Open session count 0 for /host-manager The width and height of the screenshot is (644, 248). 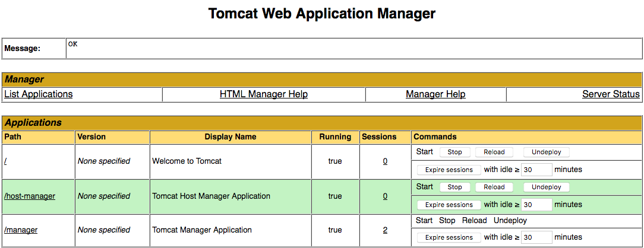tap(385, 196)
